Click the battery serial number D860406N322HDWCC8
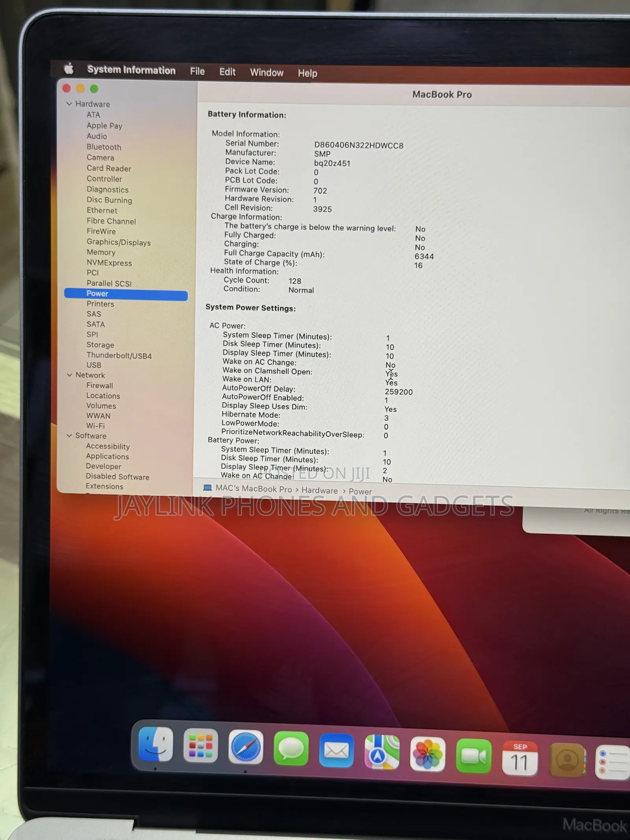The width and height of the screenshot is (630, 840). pos(359,145)
